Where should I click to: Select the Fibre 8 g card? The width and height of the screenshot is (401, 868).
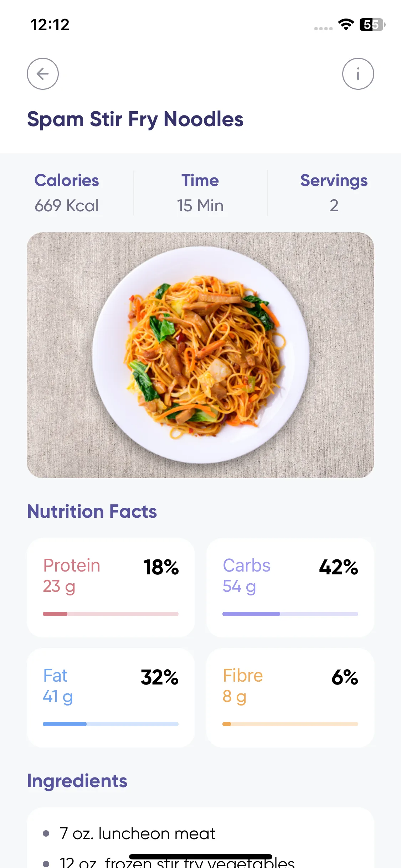coord(290,698)
